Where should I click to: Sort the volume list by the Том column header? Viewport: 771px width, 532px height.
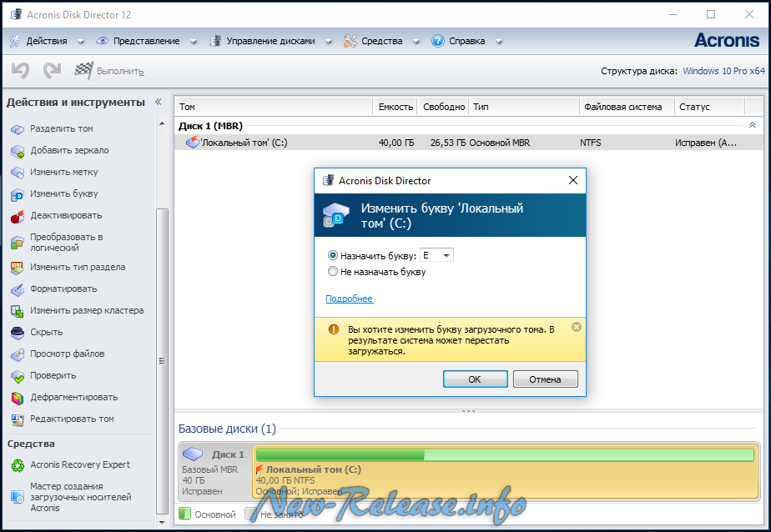click(x=274, y=107)
